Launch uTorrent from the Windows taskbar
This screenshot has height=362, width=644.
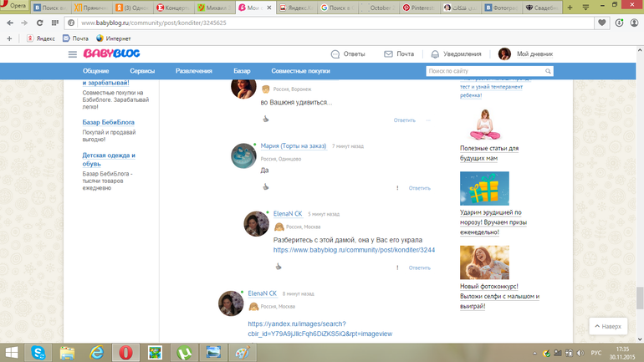pyautogui.click(x=184, y=352)
